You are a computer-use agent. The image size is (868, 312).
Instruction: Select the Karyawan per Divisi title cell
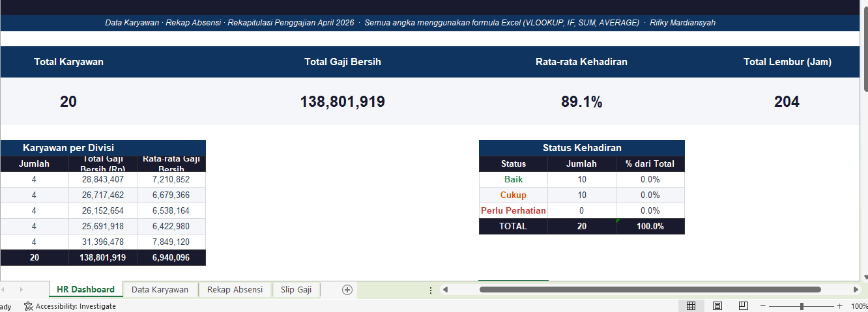(103, 148)
